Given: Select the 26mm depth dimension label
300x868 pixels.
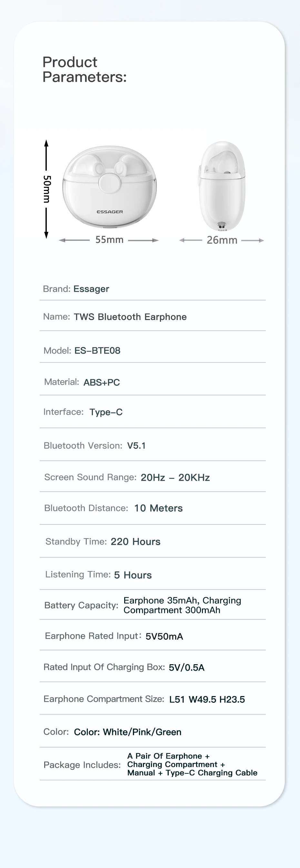Looking at the screenshot, I should [x=222, y=240].
